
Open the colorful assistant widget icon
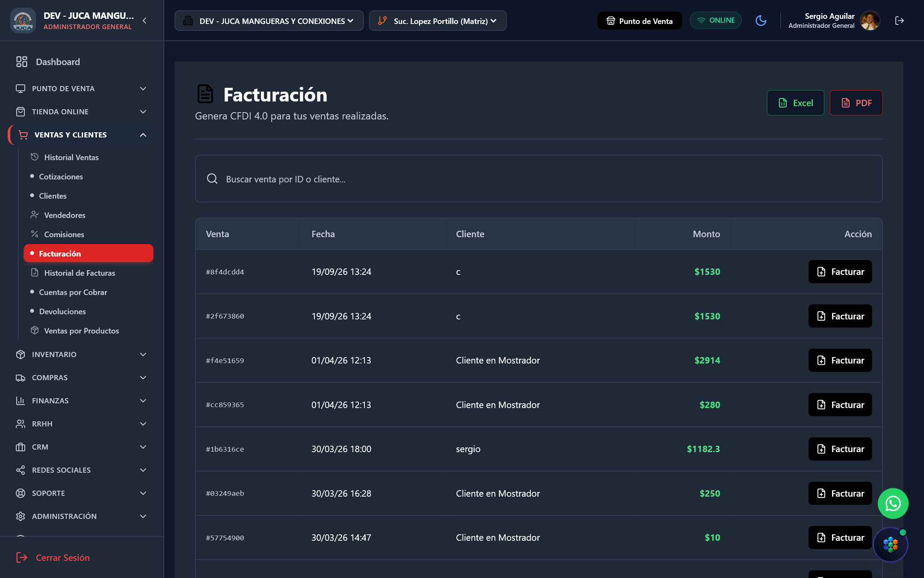891,545
